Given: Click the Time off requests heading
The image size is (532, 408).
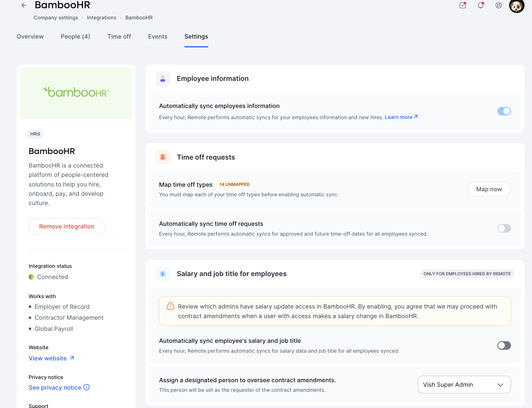Looking at the screenshot, I should click(x=206, y=157).
